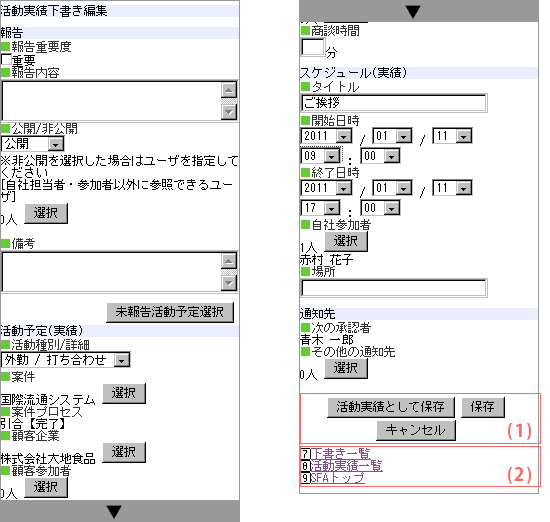
Task: Click the up arrow of 報告内容 scrollbar
Action: tap(229, 90)
